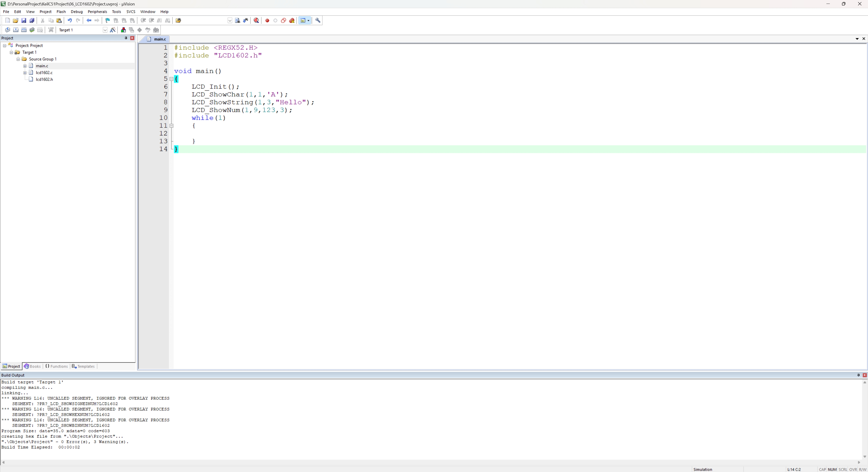This screenshot has height=472, width=868.
Task: Click the Find document search icon
Action: point(238,21)
